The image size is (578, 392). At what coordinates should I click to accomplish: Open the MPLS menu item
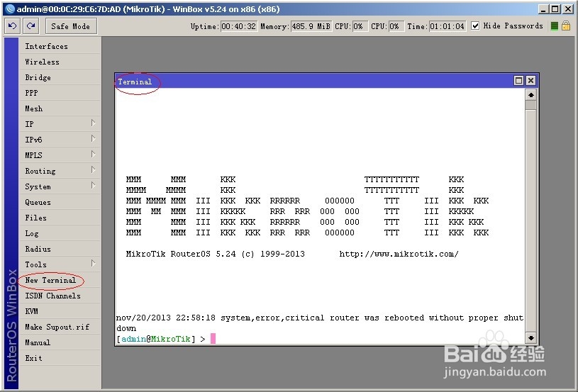coord(60,155)
